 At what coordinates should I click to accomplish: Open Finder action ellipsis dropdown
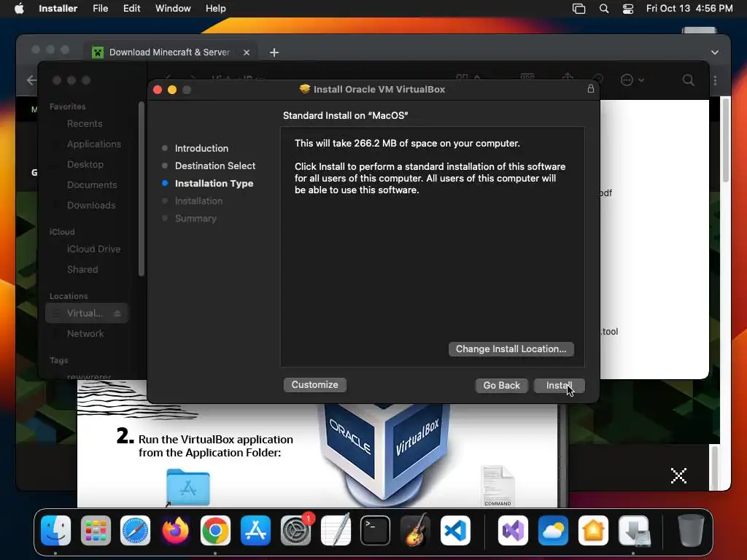(x=632, y=80)
